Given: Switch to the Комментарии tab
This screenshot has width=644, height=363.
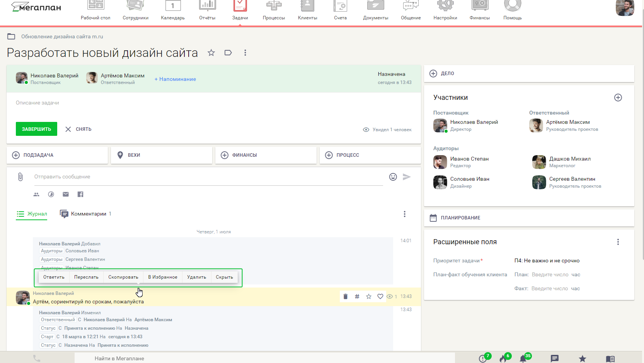Looking at the screenshot, I should 85,214.
